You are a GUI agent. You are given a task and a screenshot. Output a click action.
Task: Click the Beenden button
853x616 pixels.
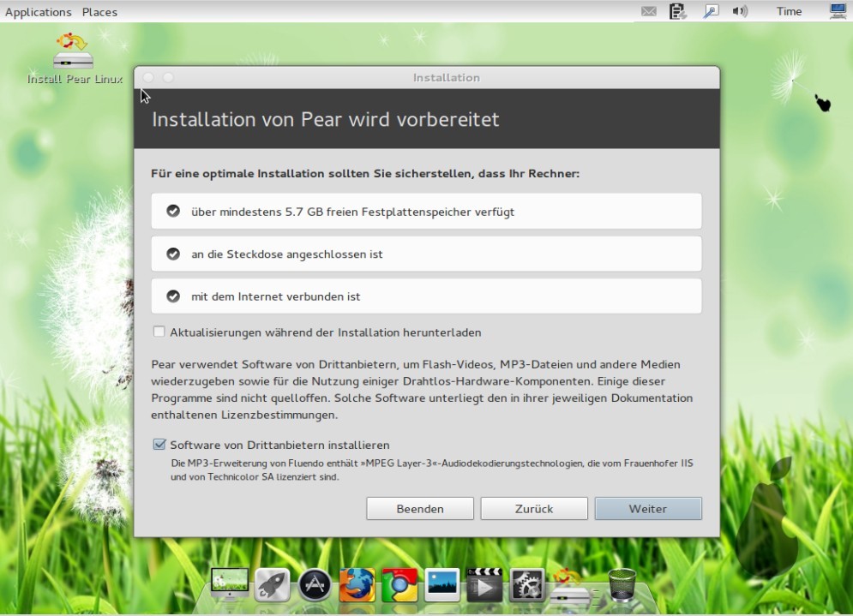420,508
